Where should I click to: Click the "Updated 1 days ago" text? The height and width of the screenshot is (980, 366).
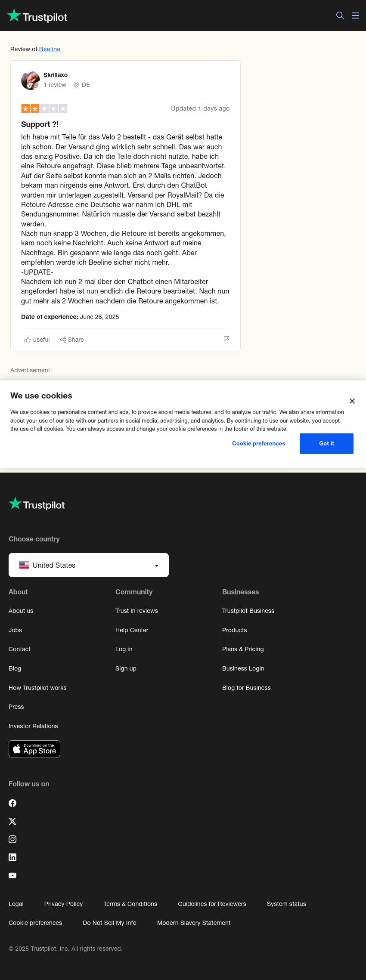tap(200, 108)
